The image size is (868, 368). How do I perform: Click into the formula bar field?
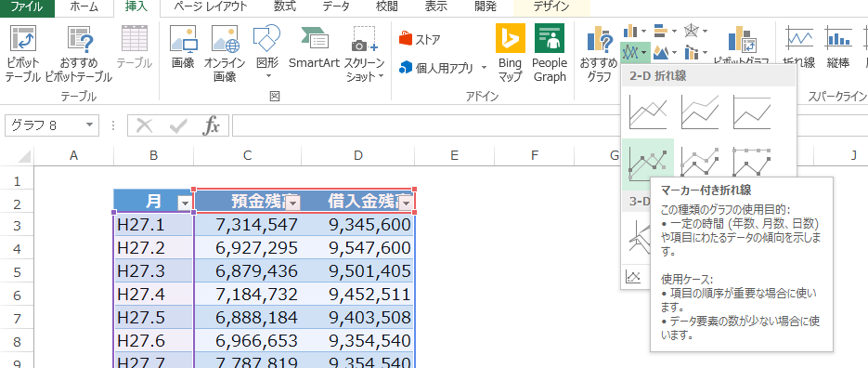(x=426, y=125)
